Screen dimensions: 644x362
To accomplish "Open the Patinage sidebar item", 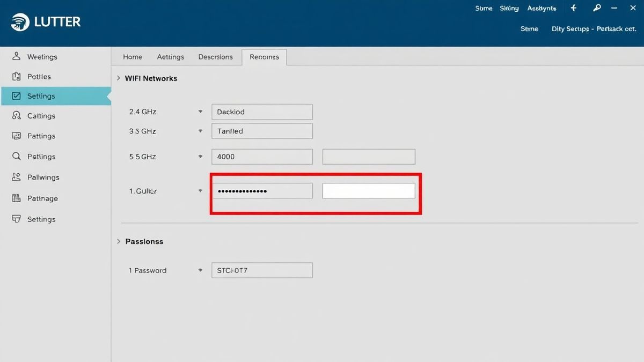I will (56, 198).
